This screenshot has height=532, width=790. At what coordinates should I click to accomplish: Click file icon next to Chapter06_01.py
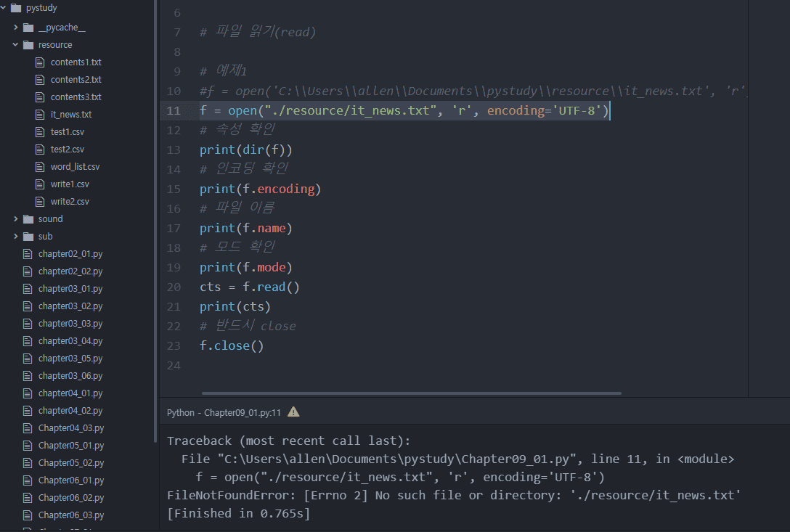(x=28, y=480)
